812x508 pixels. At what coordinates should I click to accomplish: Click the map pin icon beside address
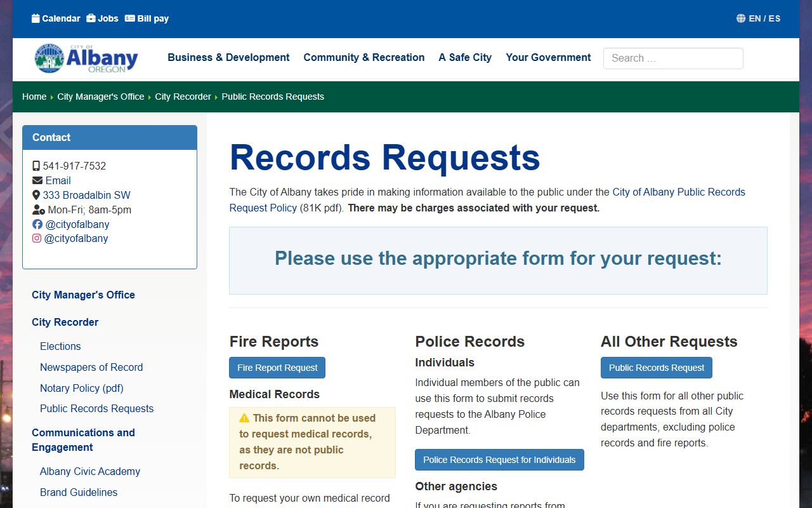click(36, 195)
